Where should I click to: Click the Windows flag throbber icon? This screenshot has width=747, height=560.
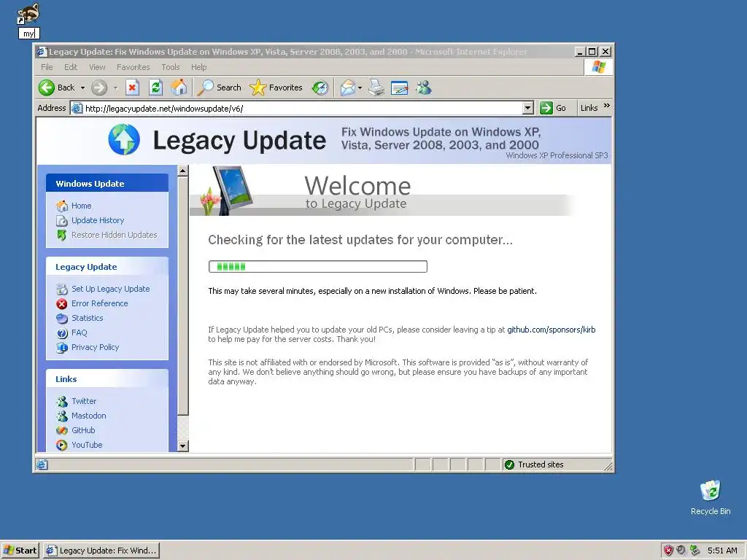[x=598, y=67]
